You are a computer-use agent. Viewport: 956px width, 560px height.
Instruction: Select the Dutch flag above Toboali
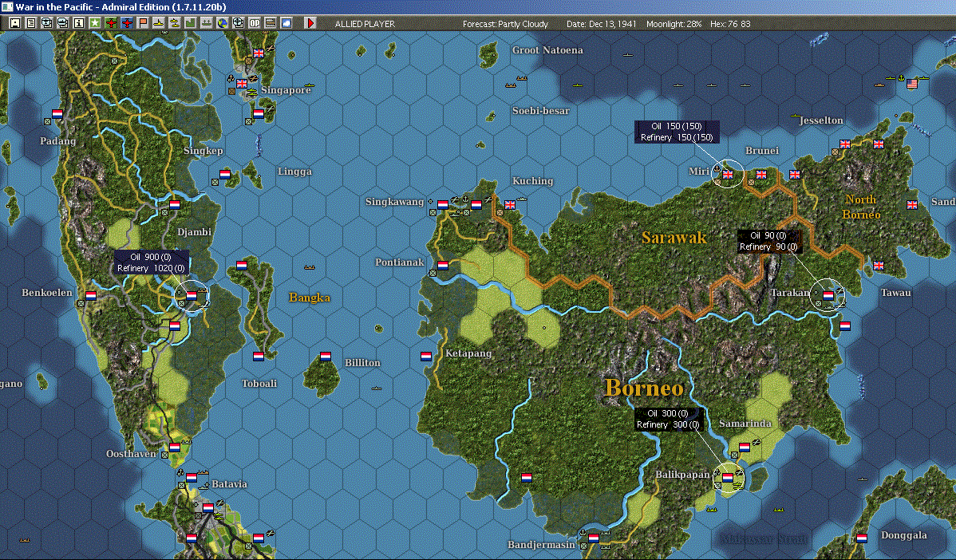pos(259,356)
